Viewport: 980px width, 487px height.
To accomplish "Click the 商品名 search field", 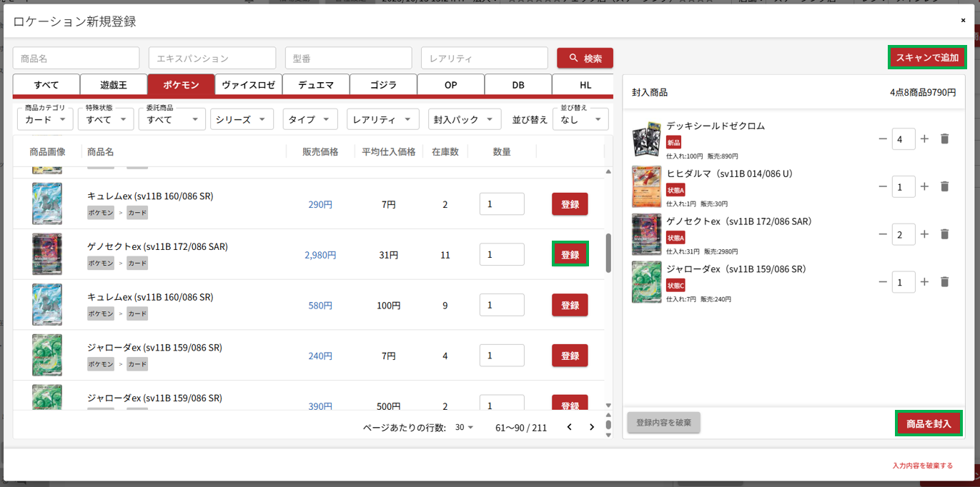I will pyautogui.click(x=76, y=59).
